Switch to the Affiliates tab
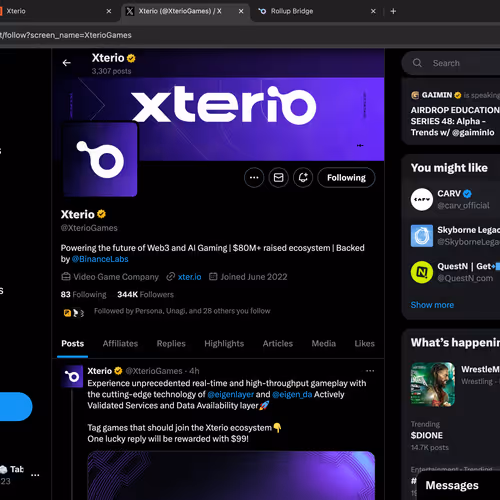Screen dimensions: 500x500 (120, 344)
